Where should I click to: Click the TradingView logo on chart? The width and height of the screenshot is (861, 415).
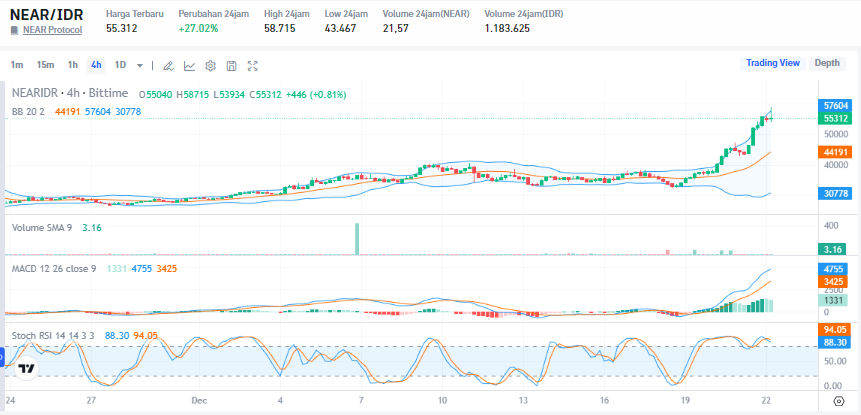click(25, 368)
